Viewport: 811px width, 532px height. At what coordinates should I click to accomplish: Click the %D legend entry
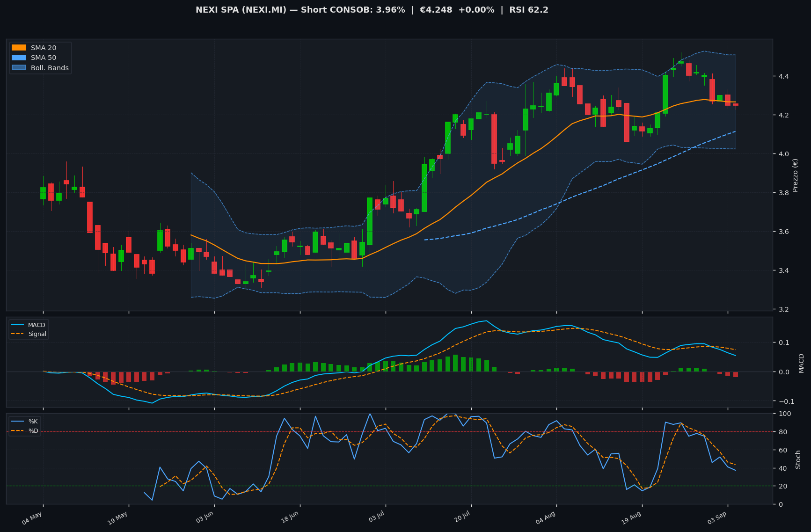(25, 430)
